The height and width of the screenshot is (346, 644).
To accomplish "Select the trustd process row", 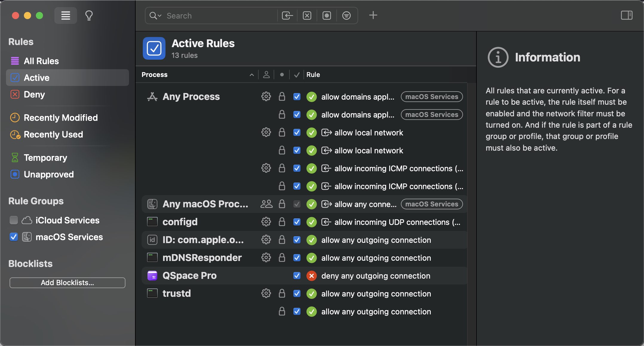I will [304, 294].
